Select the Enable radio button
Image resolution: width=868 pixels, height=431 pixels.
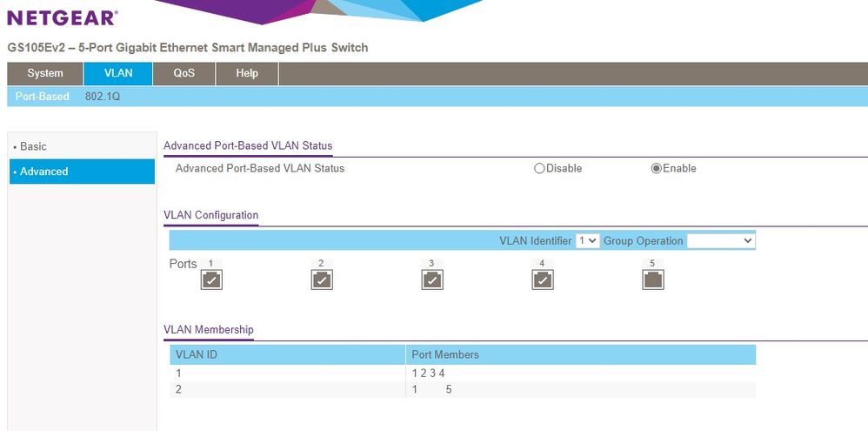[x=656, y=168]
